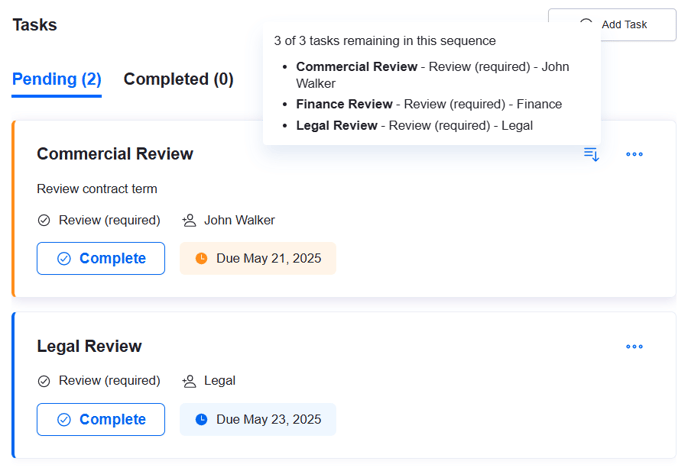This screenshot has width=688, height=471.
Task: Click Finance Review in the sequence tooltip
Action: 344,104
